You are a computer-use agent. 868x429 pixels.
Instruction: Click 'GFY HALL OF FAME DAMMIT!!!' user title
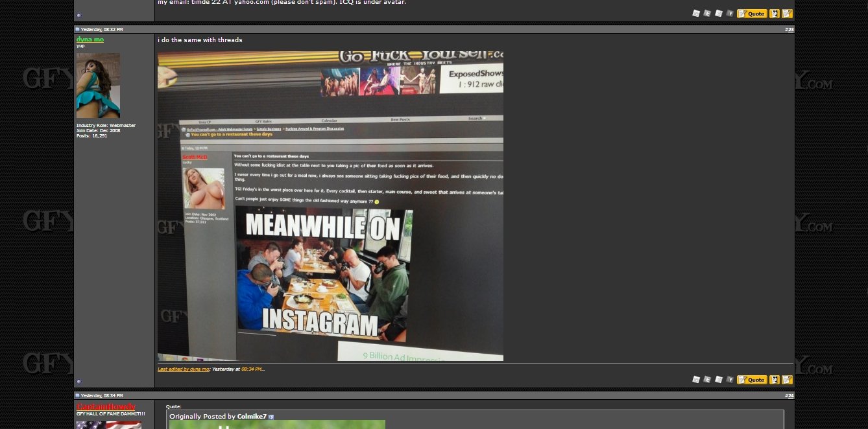111,413
